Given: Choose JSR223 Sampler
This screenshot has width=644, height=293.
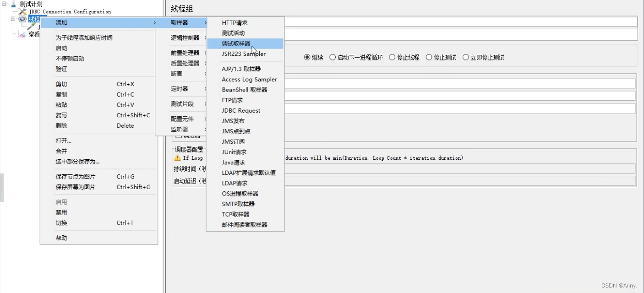Looking at the screenshot, I should click(x=245, y=54).
